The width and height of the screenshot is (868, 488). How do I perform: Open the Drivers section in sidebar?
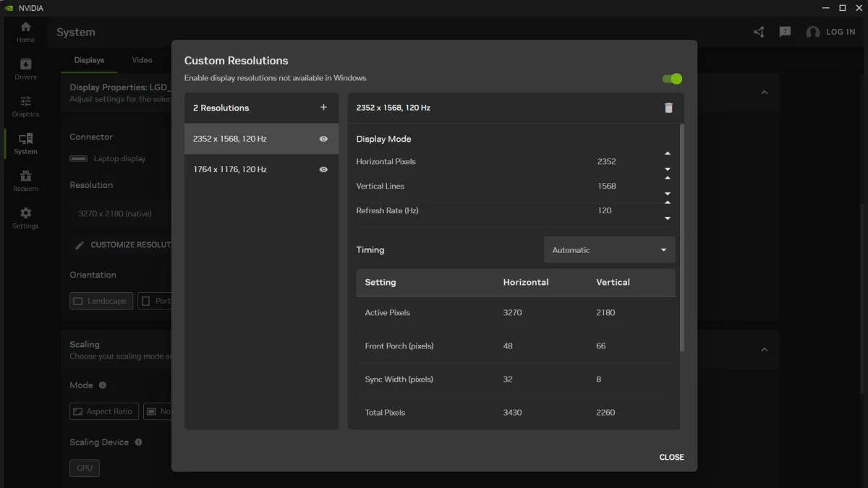pyautogui.click(x=25, y=69)
